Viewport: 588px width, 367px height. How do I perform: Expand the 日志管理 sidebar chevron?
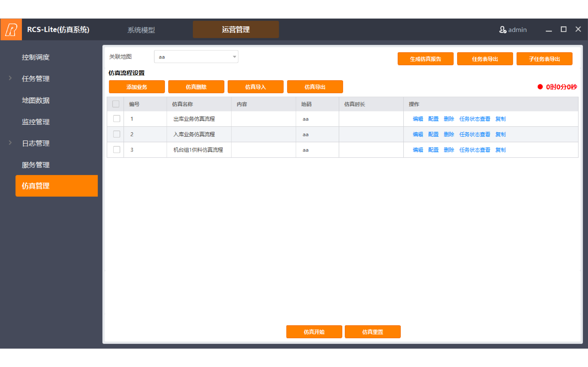point(10,143)
